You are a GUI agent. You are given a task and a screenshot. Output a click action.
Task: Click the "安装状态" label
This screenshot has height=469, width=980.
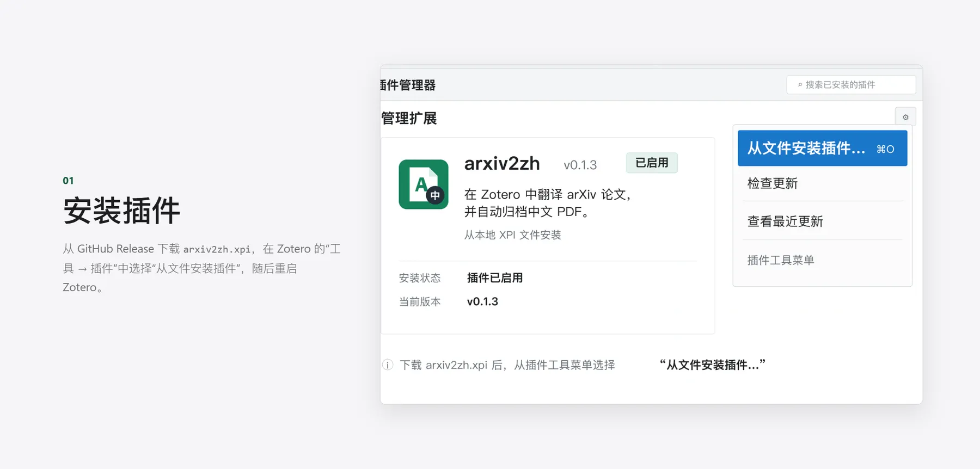click(x=420, y=278)
